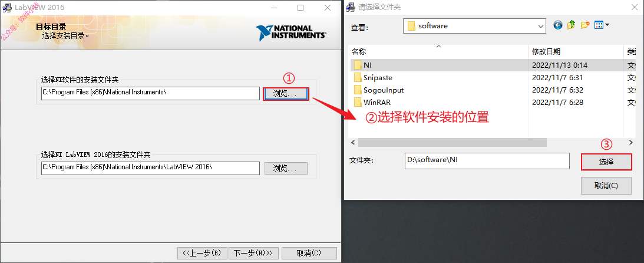Select the SogouInput folder

384,90
